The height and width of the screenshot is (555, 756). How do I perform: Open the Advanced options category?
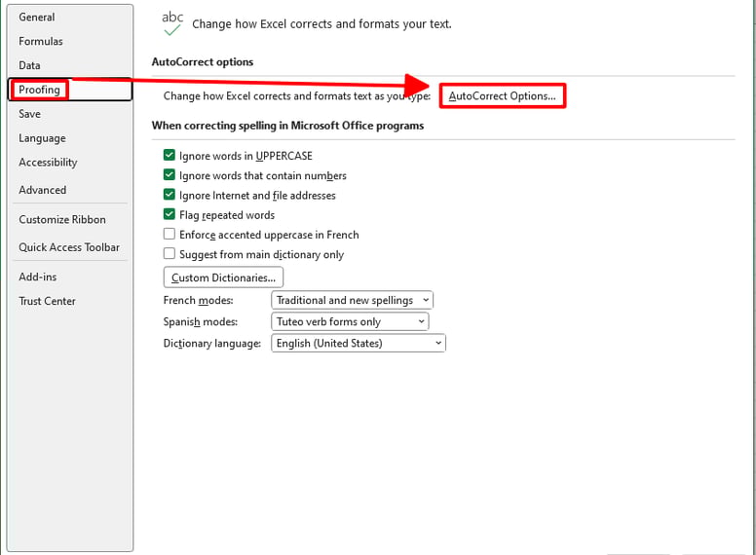43,190
